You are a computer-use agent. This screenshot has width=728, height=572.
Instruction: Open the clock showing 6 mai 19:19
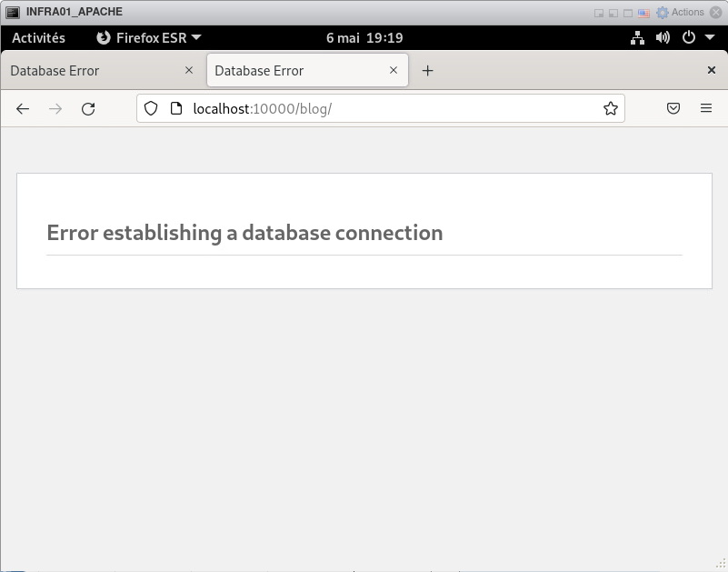click(x=364, y=38)
